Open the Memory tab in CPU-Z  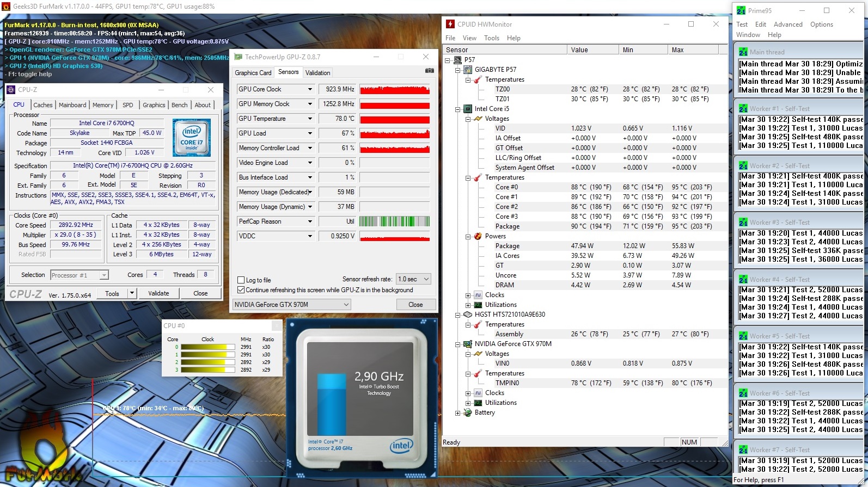pyautogui.click(x=103, y=105)
